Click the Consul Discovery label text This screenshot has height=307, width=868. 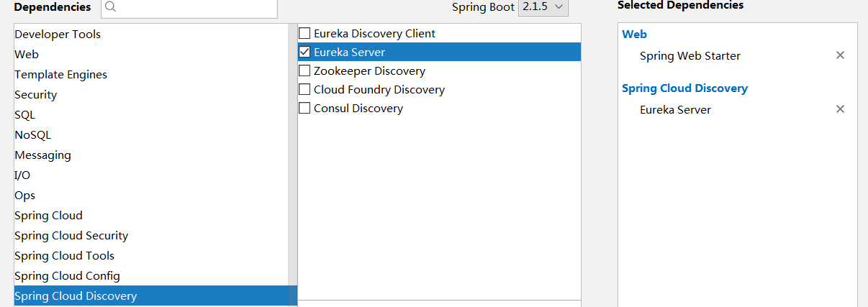click(358, 108)
